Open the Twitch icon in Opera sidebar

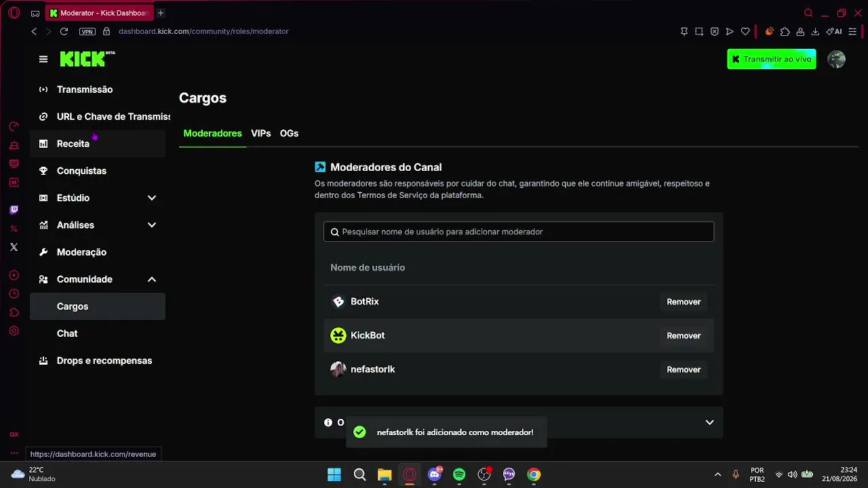pyautogui.click(x=14, y=209)
